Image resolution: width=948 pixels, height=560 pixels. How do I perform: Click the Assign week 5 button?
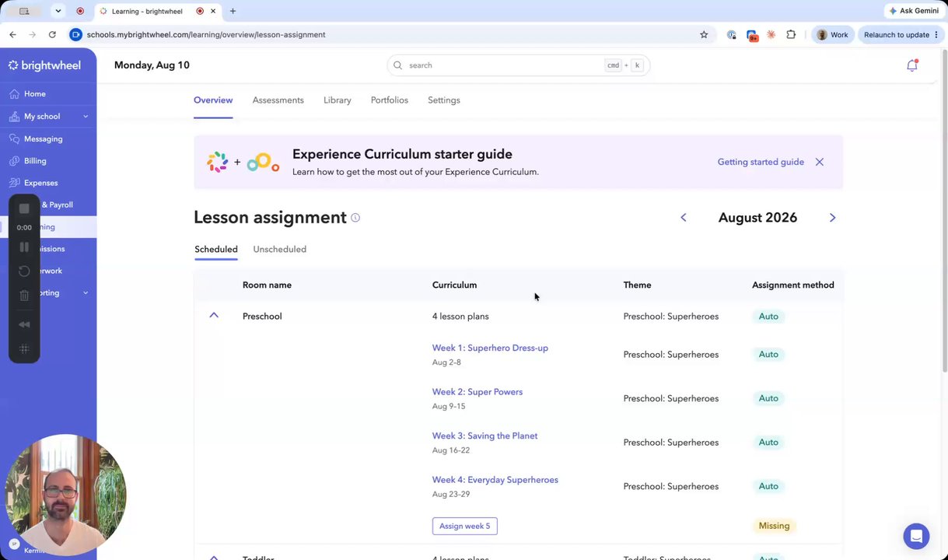[x=465, y=527]
